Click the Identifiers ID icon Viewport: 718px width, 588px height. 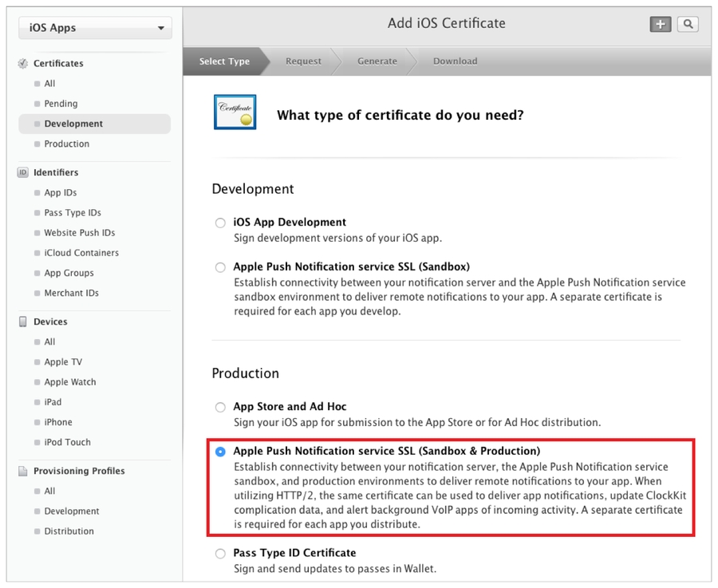23,172
